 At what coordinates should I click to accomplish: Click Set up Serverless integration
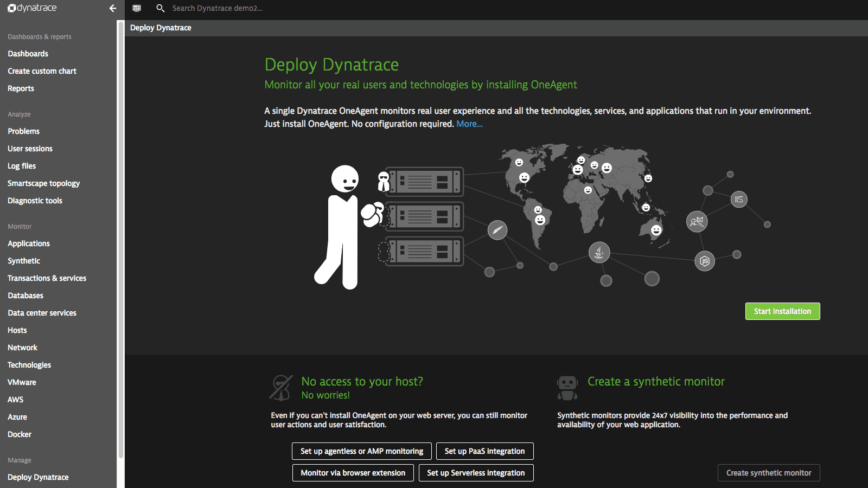(x=476, y=473)
